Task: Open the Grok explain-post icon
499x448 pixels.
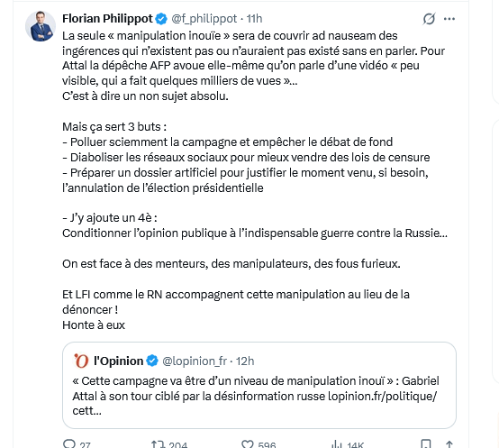Action: click(429, 19)
